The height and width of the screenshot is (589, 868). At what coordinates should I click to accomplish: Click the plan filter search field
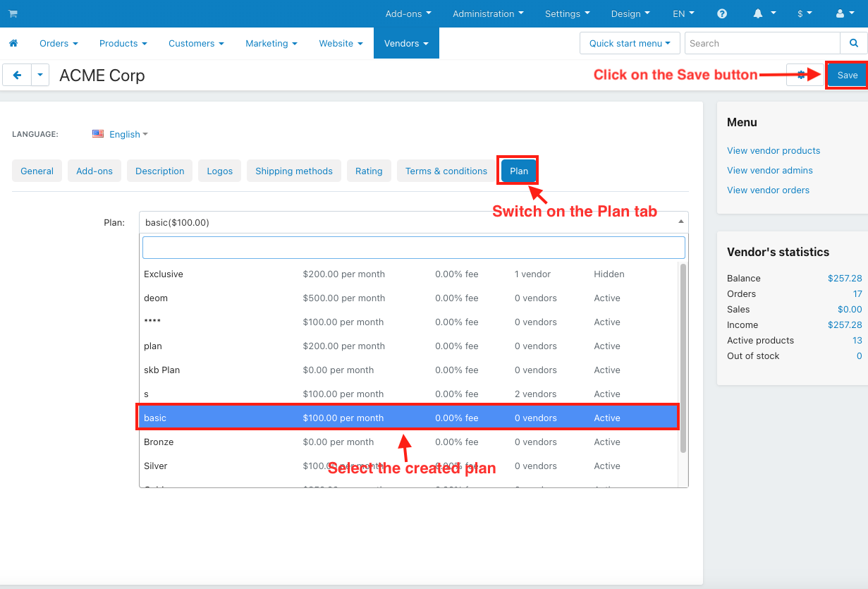click(413, 248)
